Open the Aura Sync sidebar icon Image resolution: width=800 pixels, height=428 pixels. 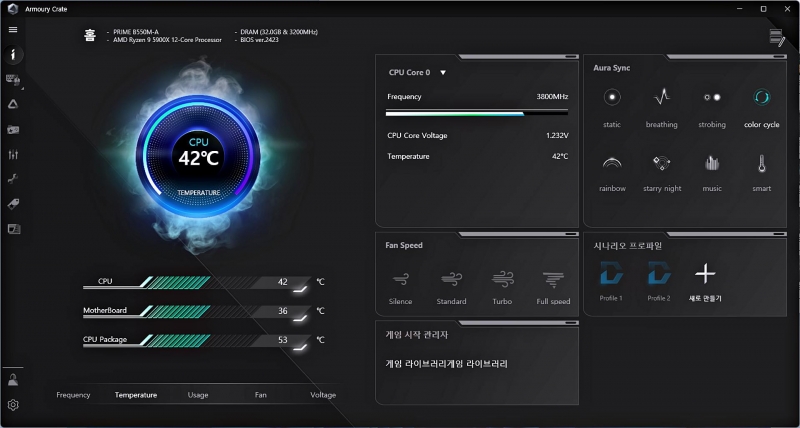(x=14, y=104)
